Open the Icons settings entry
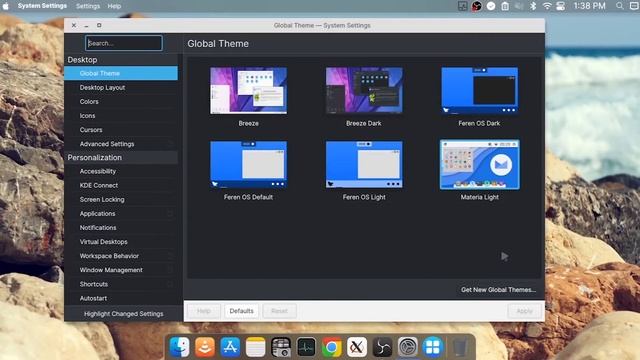The image size is (640, 360). coord(121,116)
